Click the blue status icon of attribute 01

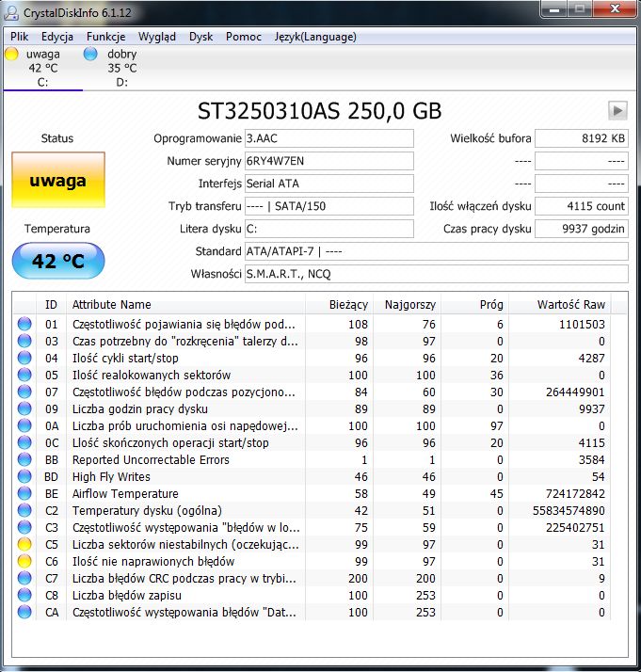click(x=24, y=324)
